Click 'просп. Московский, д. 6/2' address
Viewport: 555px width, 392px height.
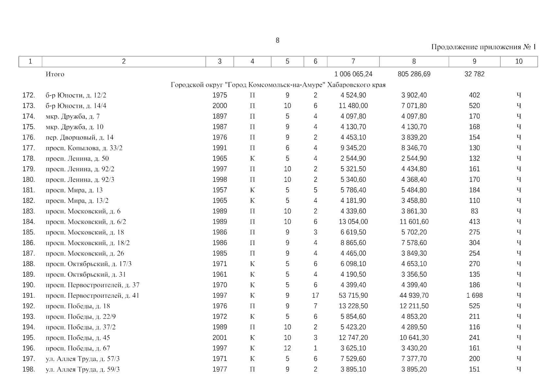pyautogui.click(x=86, y=222)
